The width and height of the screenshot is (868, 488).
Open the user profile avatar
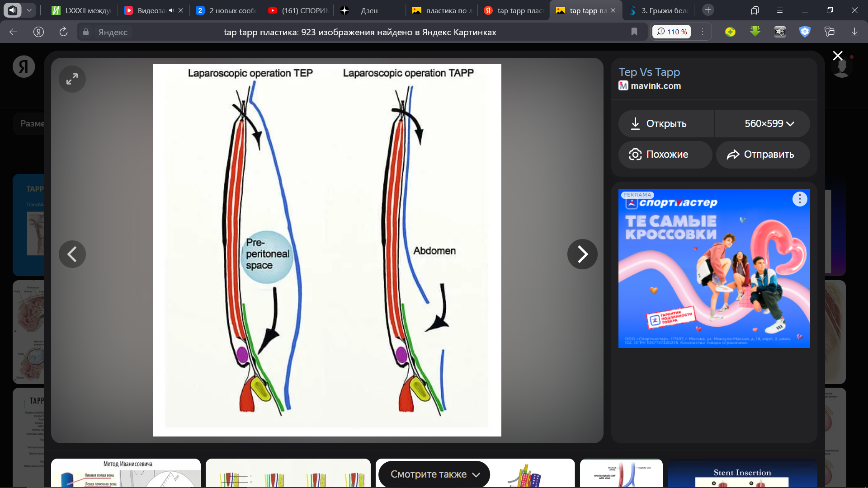click(842, 67)
